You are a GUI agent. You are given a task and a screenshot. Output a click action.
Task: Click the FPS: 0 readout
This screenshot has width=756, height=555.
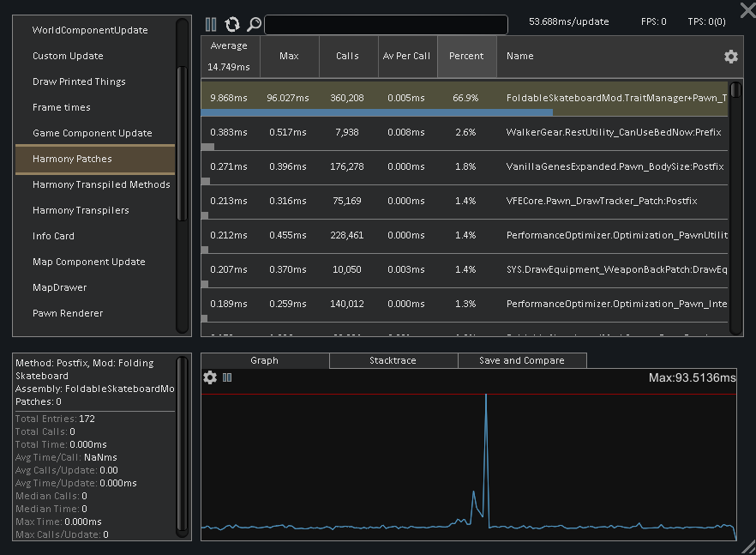pos(653,21)
